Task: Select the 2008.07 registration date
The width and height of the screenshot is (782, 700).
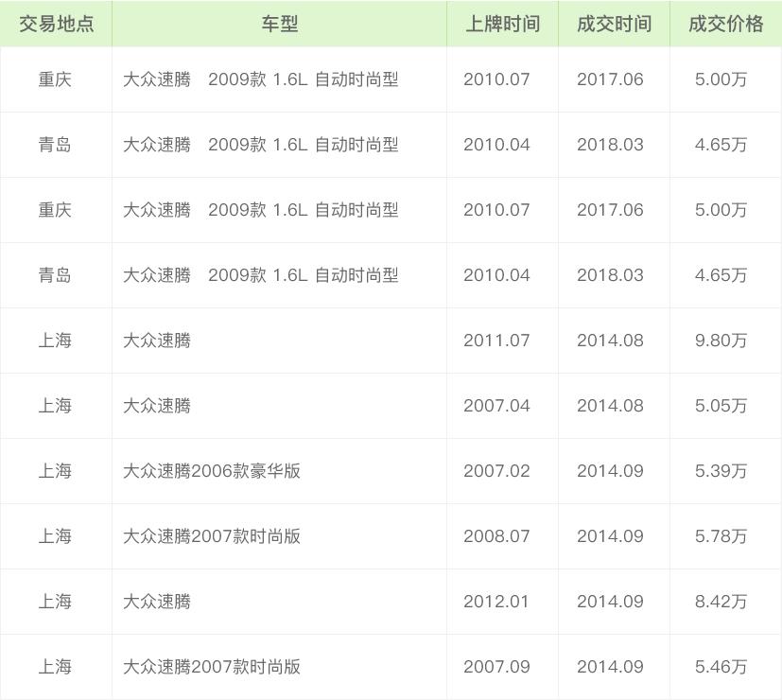Action: (496, 536)
